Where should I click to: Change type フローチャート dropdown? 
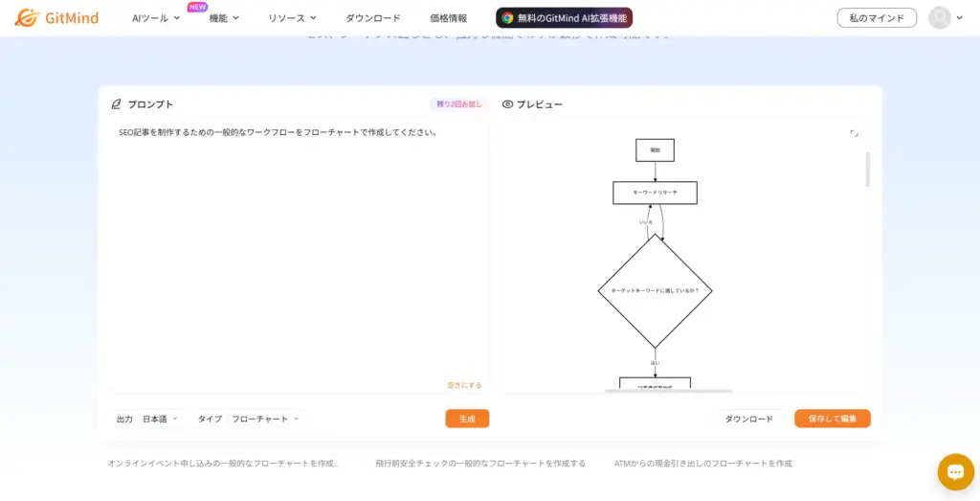pos(266,419)
